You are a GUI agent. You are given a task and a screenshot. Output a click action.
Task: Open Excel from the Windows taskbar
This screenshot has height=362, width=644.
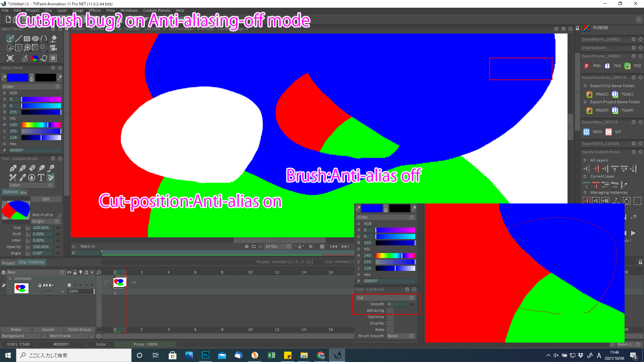pos(271,355)
